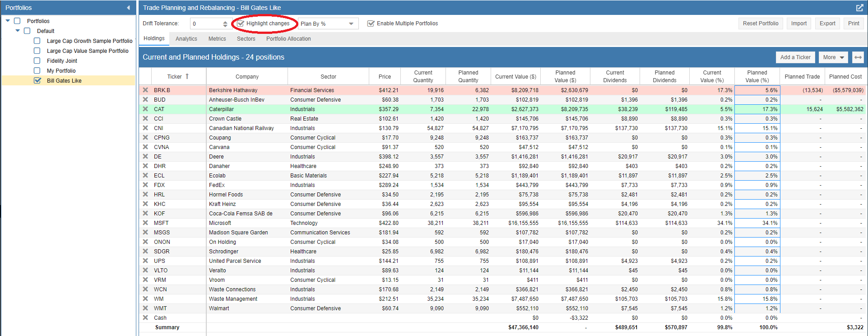Remove the CPNG holding row

145,137
